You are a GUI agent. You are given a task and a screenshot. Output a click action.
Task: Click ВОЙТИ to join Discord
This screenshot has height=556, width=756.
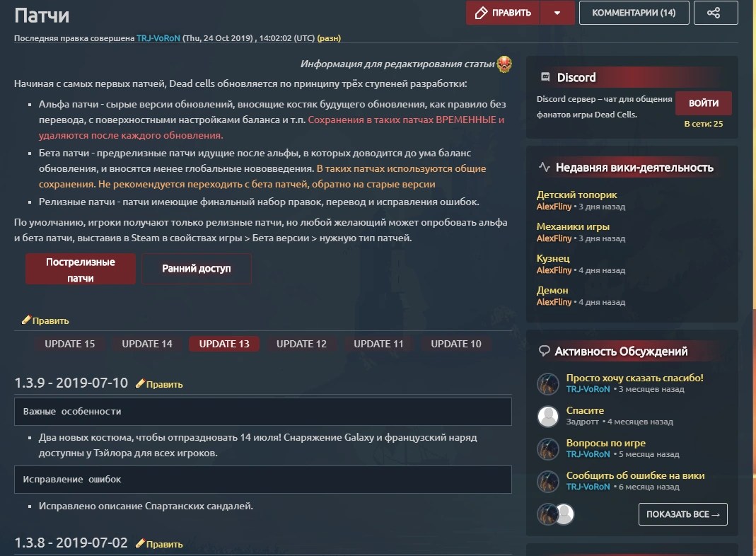tap(704, 103)
